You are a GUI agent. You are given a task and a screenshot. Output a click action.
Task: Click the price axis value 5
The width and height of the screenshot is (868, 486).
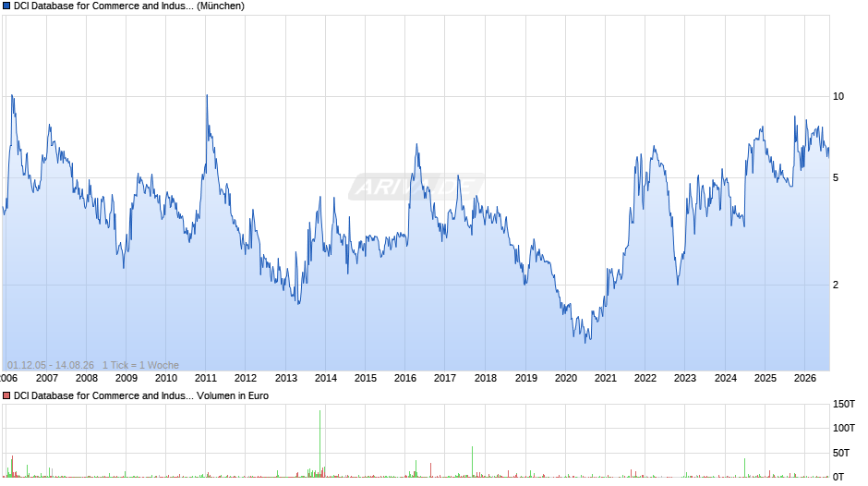pyautogui.click(x=836, y=178)
